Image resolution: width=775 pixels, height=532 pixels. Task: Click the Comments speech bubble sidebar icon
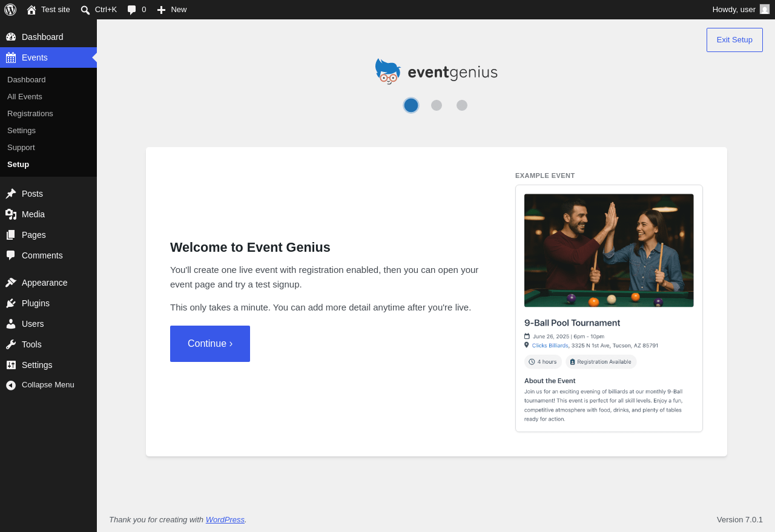click(11, 255)
